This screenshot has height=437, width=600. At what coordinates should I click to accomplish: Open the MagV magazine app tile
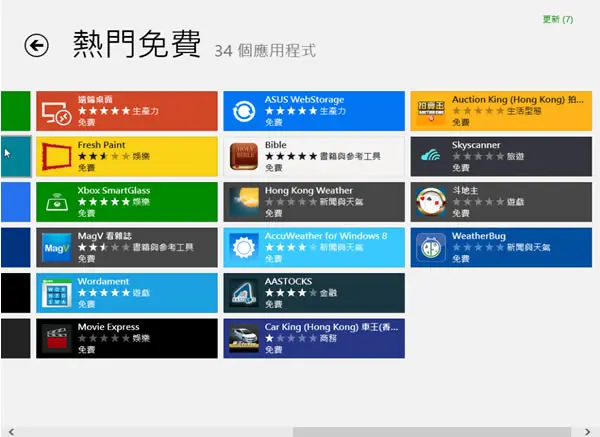[x=127, y=247]
